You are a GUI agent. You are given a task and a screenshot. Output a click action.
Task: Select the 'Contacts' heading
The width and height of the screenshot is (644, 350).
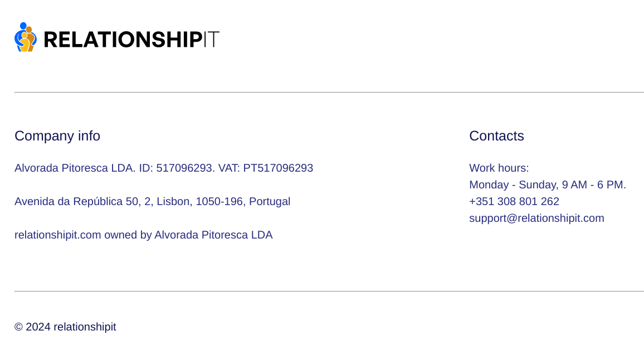click(x=496, y=136)
